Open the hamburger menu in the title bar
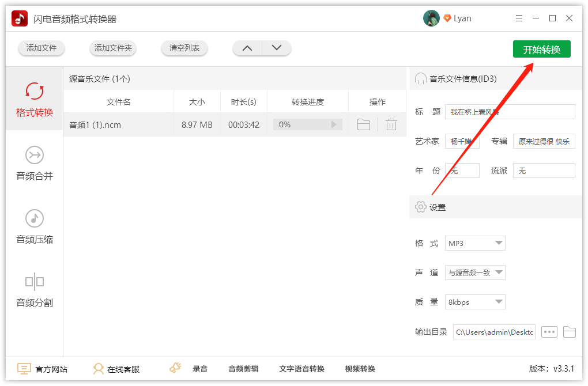The image size is (588, 386). 518,18
